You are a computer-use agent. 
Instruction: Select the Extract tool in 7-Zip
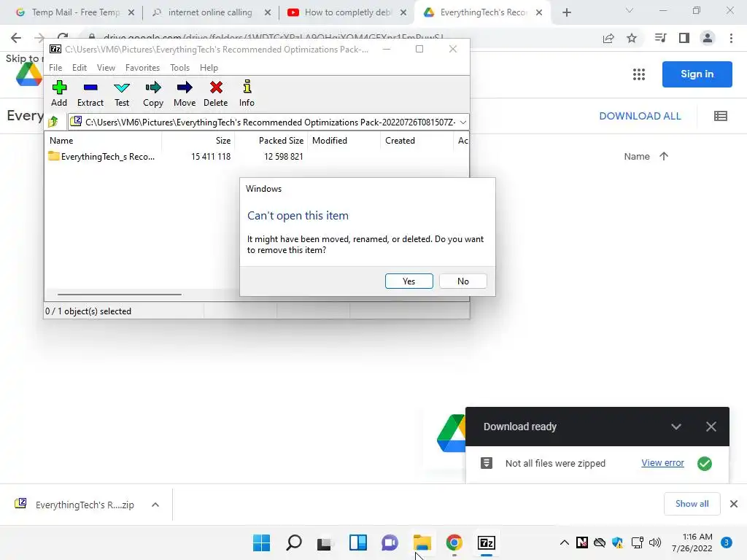90,94
